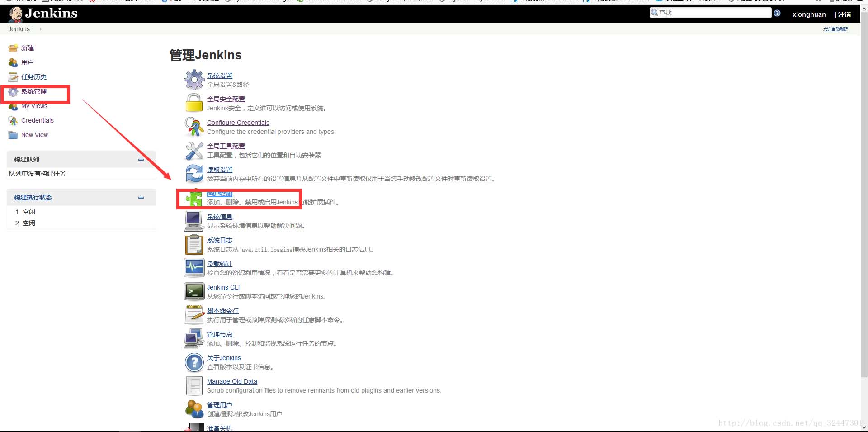868x432 pixels.
Task: Click the 队列中没有构建任务 text
Action: (x=38, y=173)
